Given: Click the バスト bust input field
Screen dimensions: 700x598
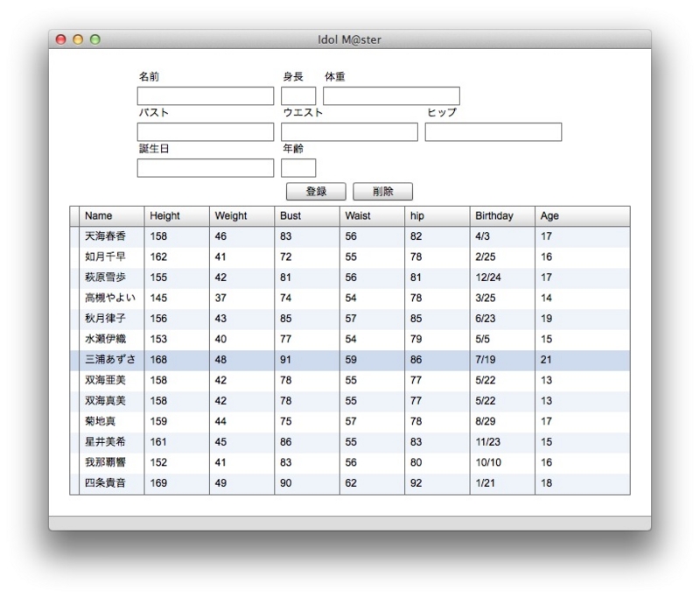Looking at the screenshot, I should (206, 131).
